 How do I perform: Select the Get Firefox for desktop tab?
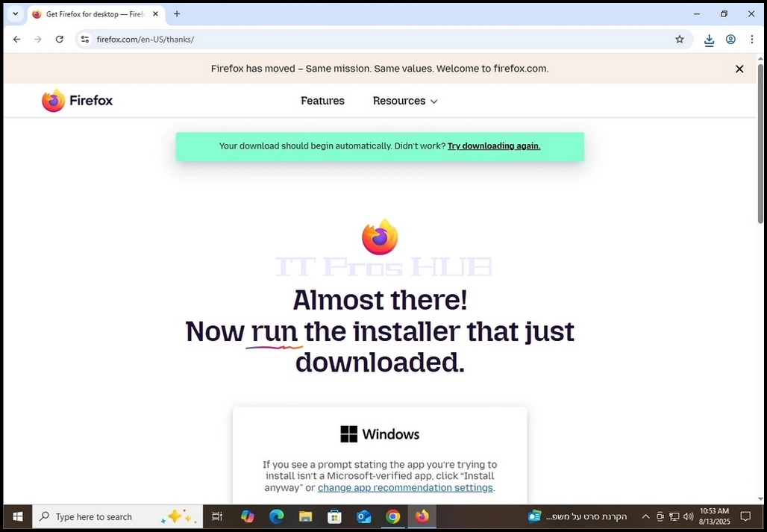[x=96, y=14]
